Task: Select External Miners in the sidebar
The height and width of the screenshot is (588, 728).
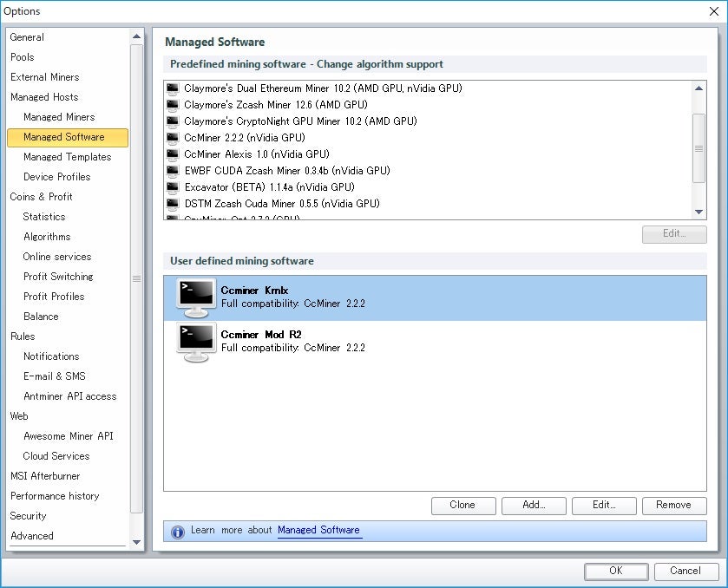Action: click(x=44, y=77)
